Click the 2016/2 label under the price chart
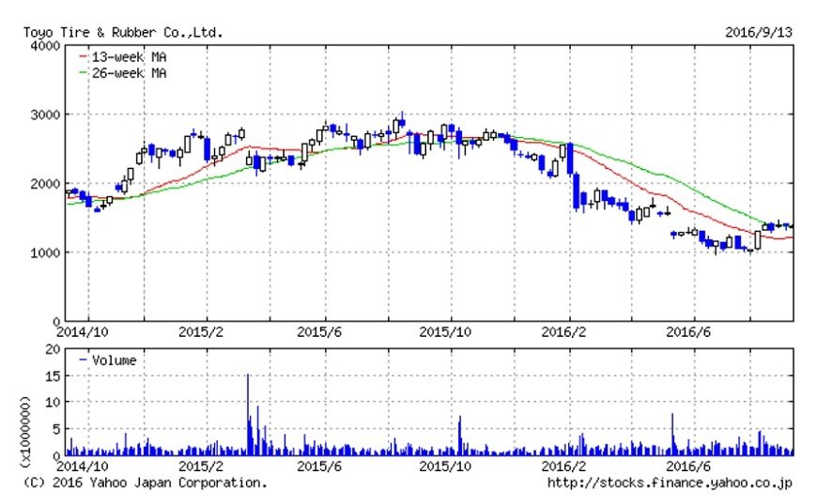Image resolution: width=817 pixels, height=504 pixels. [x=563, y=332]
